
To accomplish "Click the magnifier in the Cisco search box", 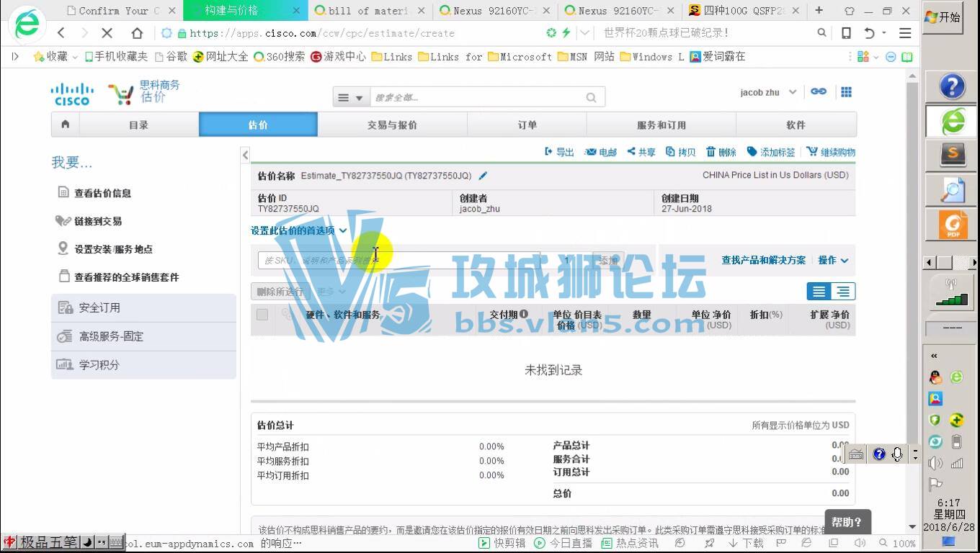I will (592, 97).
